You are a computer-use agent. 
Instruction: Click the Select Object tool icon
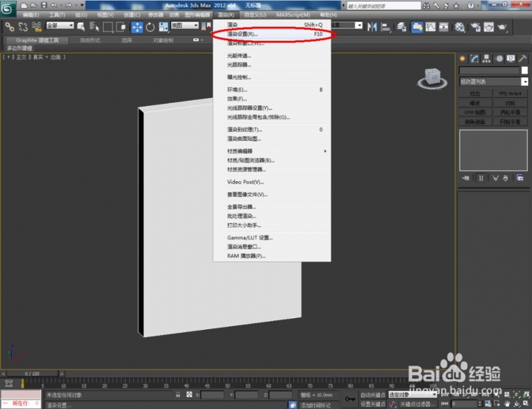tap(81, 27)
